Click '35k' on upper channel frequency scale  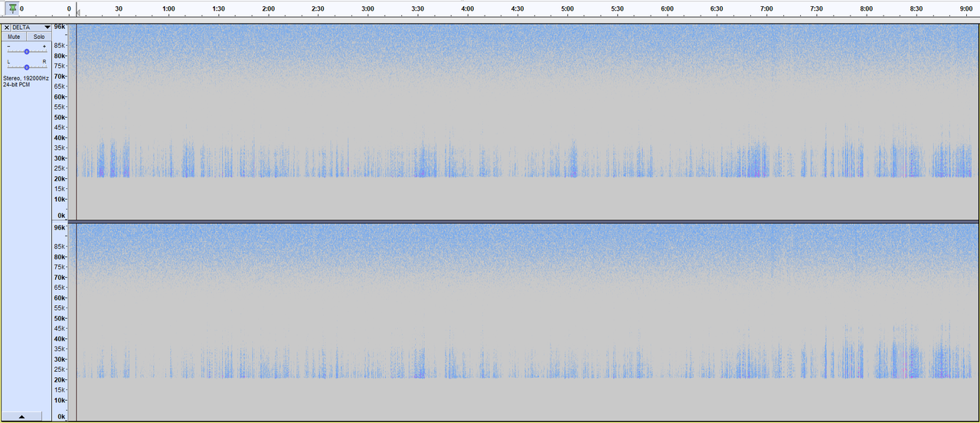point(60,148)
